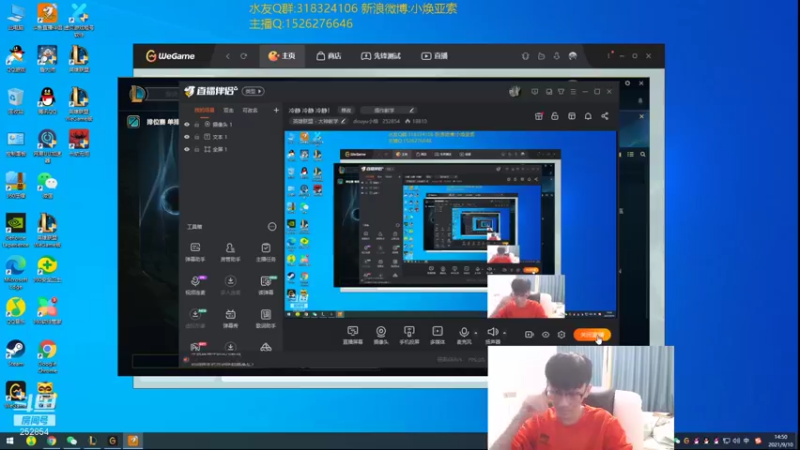
Task: Select the 摄像头 1 source row
Action: (x=232, y=124)
